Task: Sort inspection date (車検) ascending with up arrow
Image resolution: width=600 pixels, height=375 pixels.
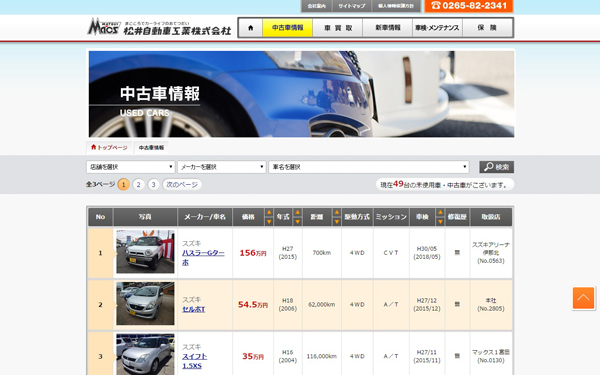Action: pos(440,212)
